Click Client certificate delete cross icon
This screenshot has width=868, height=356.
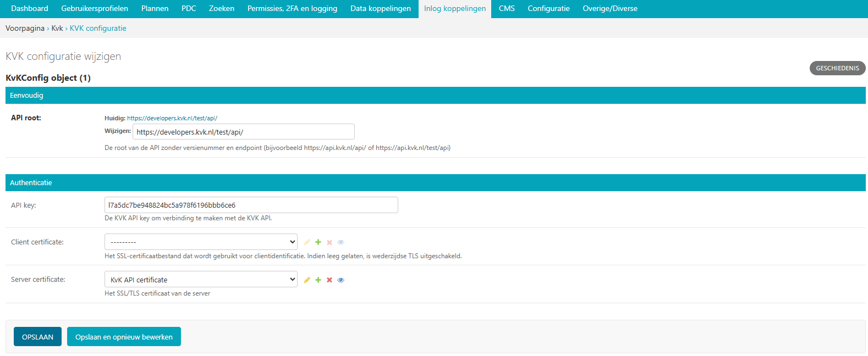tap(329, 242)
